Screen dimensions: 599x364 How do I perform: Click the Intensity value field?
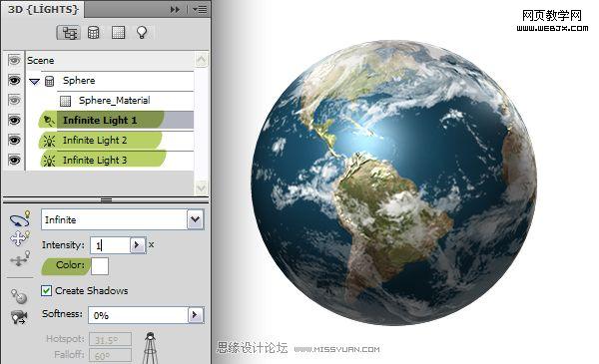111,245
